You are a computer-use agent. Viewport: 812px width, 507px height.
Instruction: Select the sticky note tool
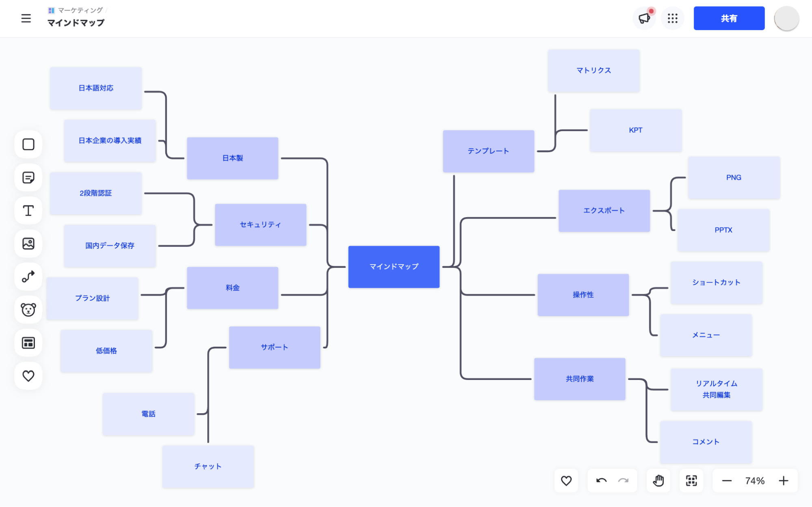28,177
